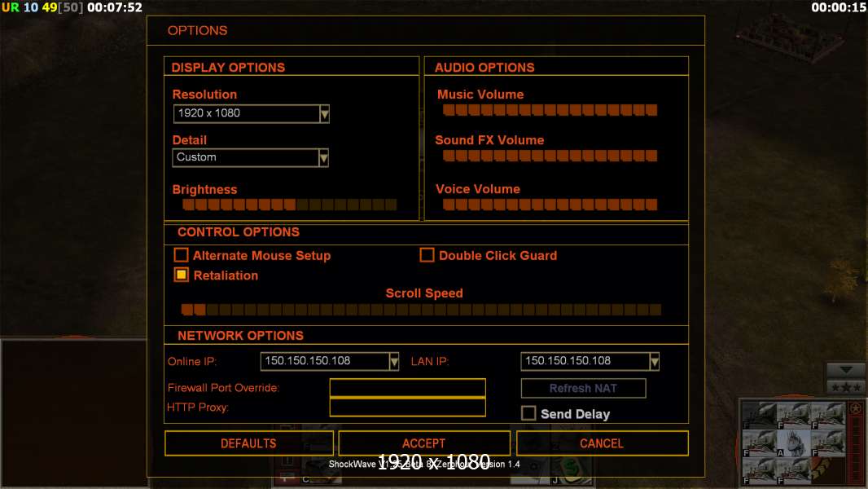
Task: Adjust the Voice Volume slider
Action: [550, 205]
